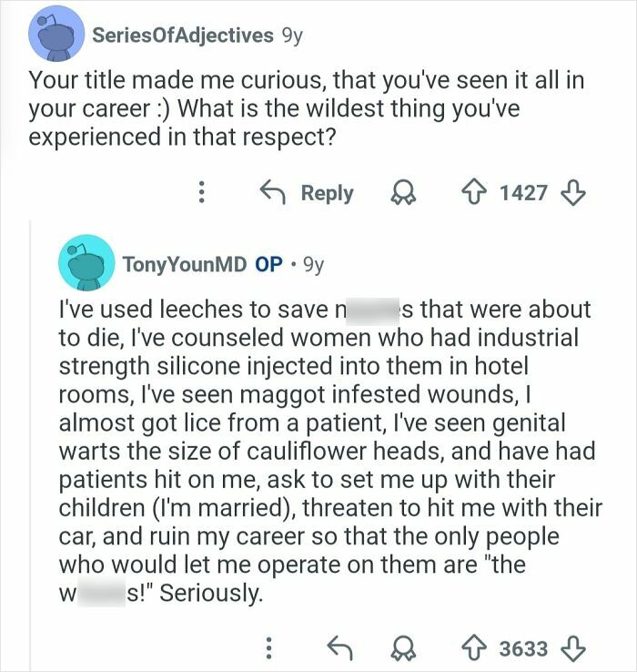Click the 1427 vote count
Image resolution: width=637 pixels, height=672 pixels.
point(523,193)
